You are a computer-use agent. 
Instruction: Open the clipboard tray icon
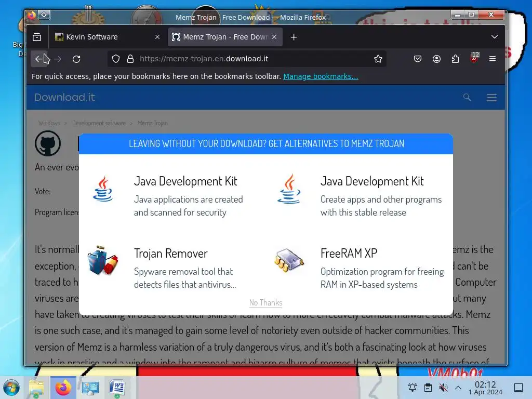click(428, 388)
